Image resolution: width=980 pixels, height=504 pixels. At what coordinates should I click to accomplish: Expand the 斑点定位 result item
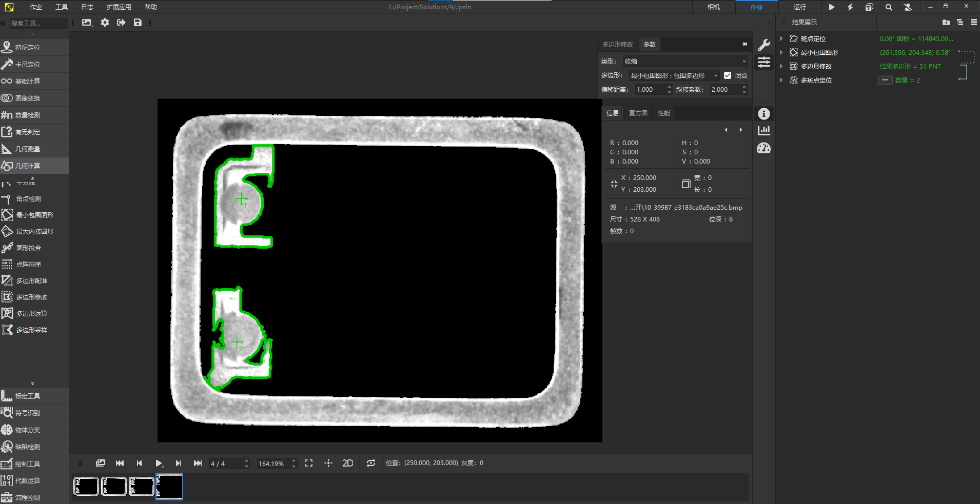tap(781, 39)
